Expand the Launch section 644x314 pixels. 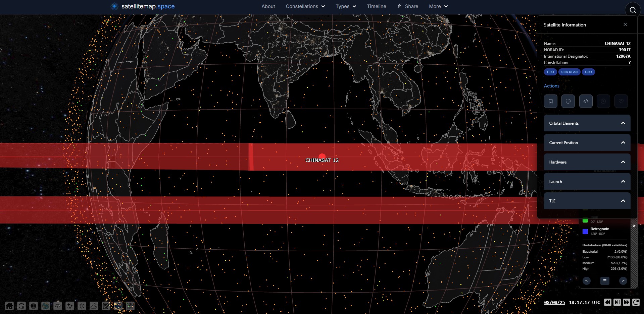[x=587, y=181]
